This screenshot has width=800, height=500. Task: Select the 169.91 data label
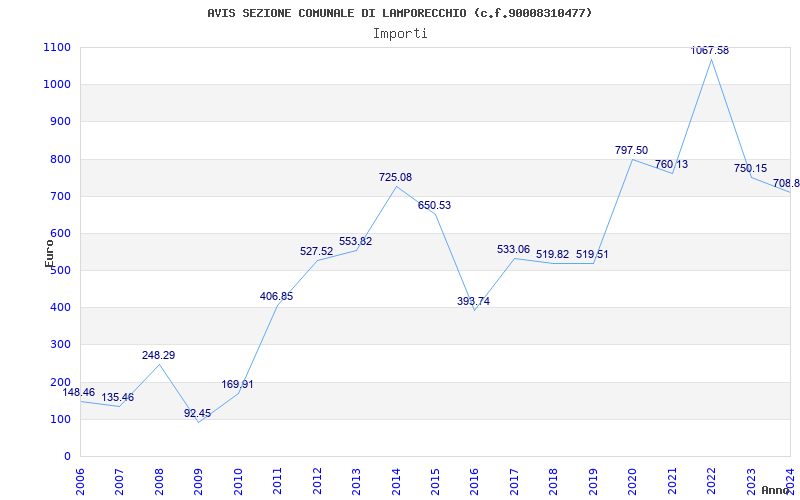click(x=237, y=384)
